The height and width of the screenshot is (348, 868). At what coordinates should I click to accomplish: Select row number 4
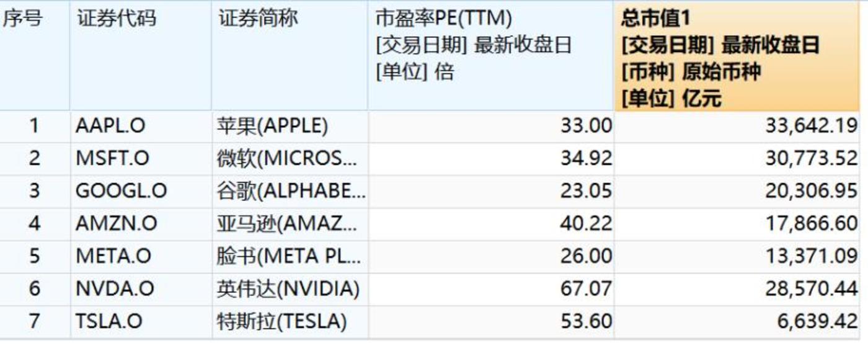coord(34,223)
